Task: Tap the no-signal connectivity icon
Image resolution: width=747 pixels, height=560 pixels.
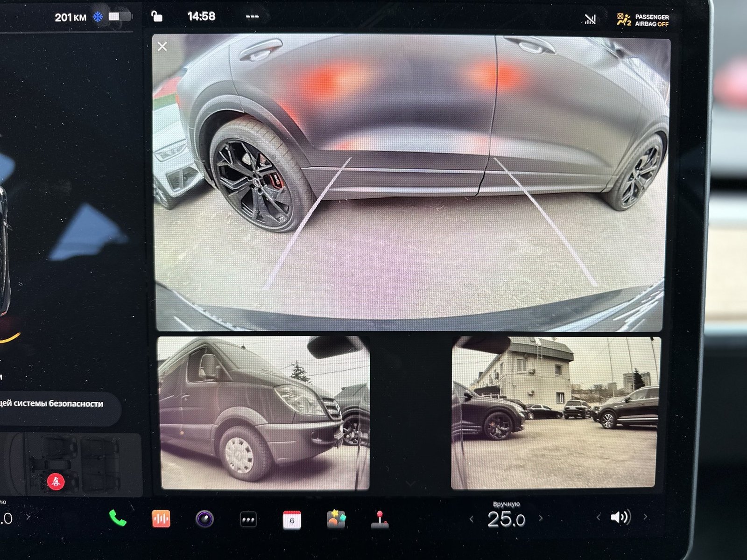Action: pos(590,19)
